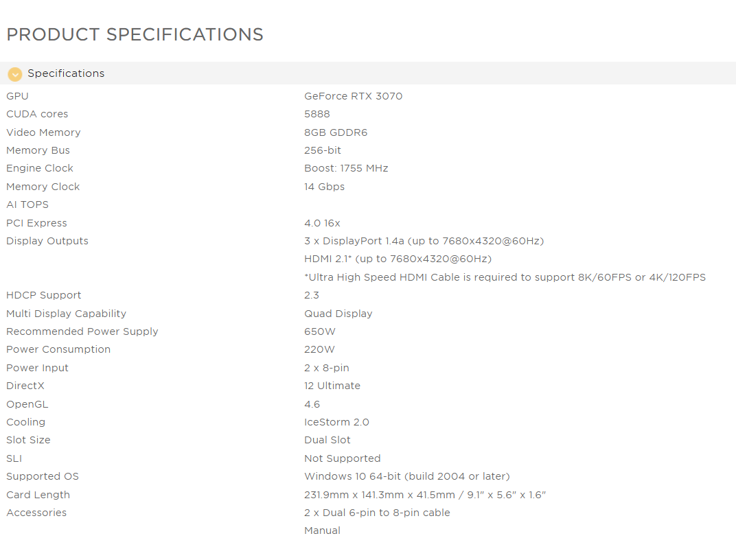Click the 2 x Dual 6-pin to 8-pin cable text
The height and width of the screenshot is (560, 736).
tap(377, 513)
